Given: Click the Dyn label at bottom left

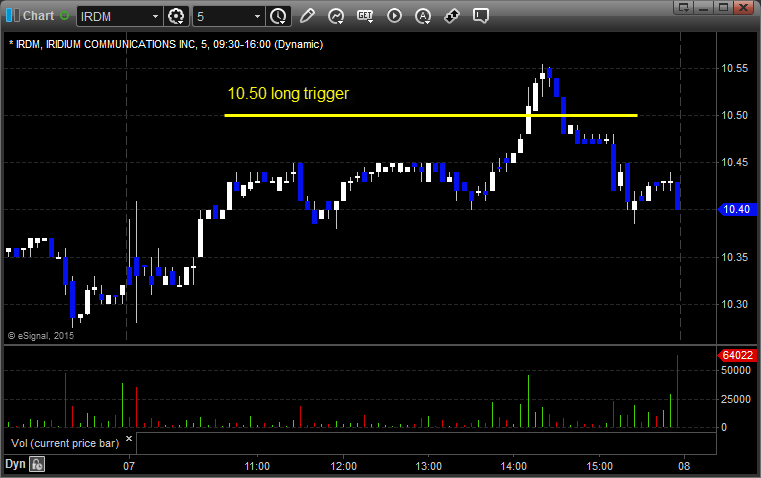Looking at the screenshot, I should coord(15,464).
